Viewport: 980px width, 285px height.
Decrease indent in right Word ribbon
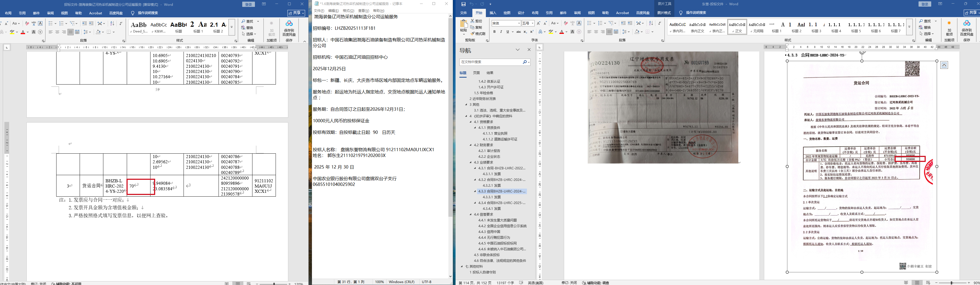pyautogui.click(x=623, y=23)
